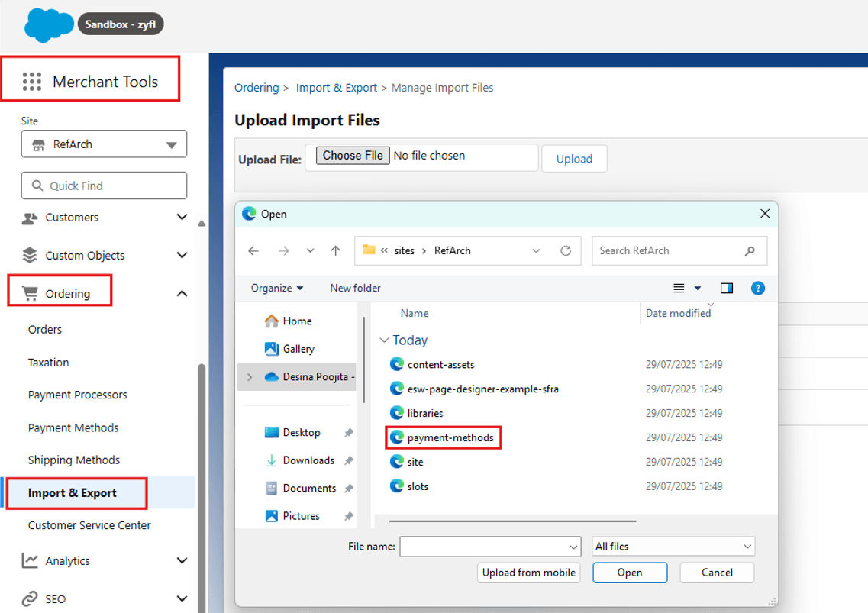This screenshot has width=868, height=613.
Task: Focus the Quick Find search field
Action: 104,186
